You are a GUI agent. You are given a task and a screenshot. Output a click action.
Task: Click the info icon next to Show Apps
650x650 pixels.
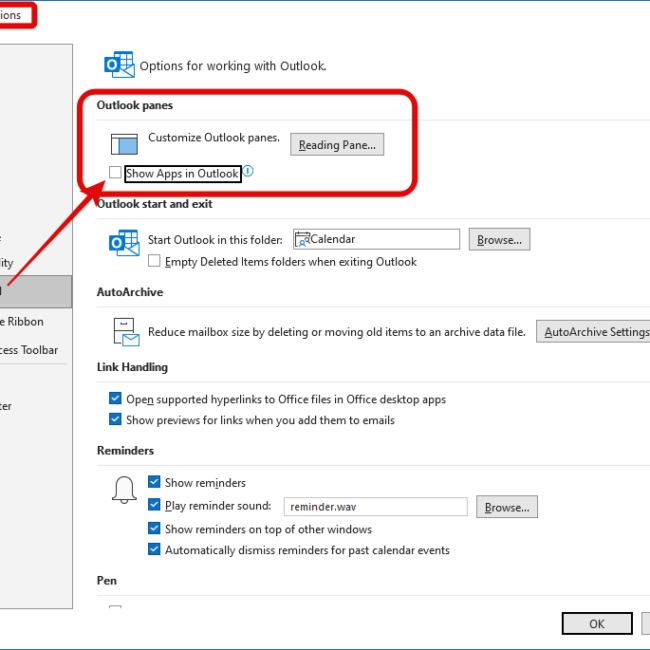pos(248,171)
